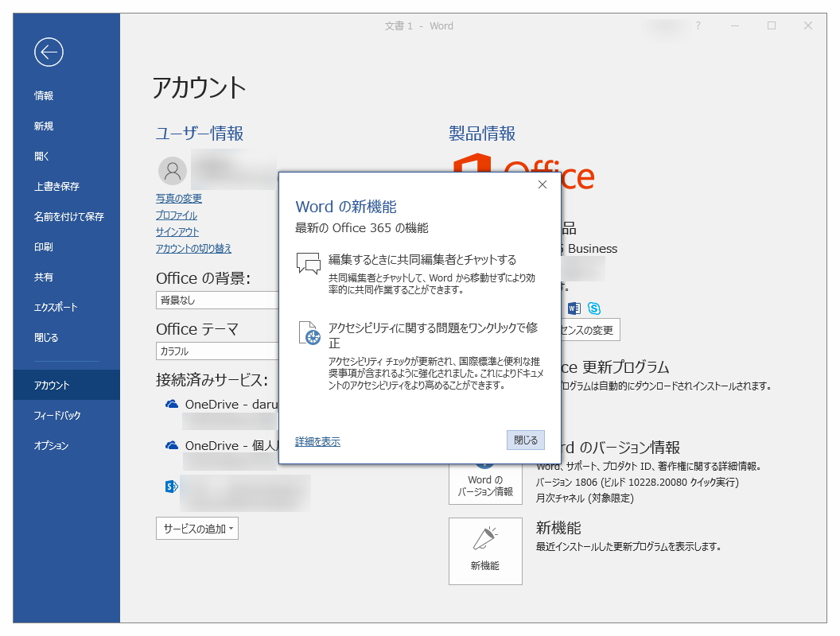Click the サインアウト link
The height and width of the screenshot is (636, 840).
coord(177,231)
